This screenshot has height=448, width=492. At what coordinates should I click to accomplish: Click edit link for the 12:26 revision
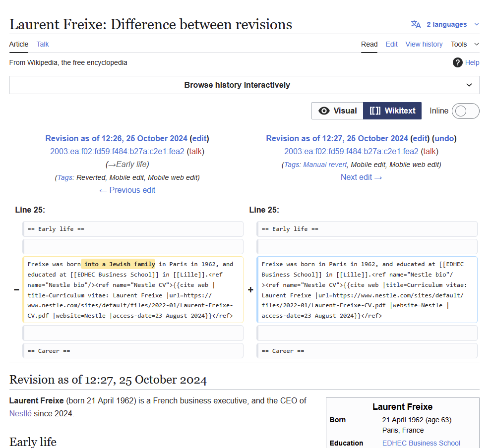199,139
